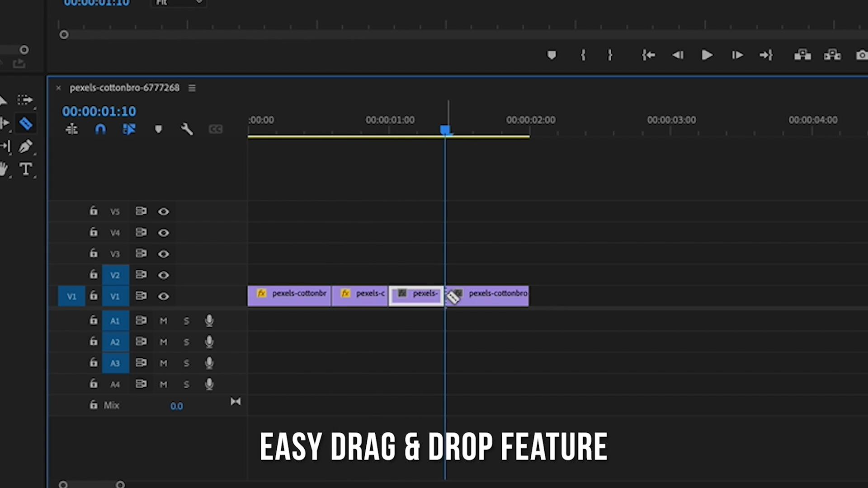
Task: Open Timeline Display Settings wrench
Action: click(x=187, y=130)
